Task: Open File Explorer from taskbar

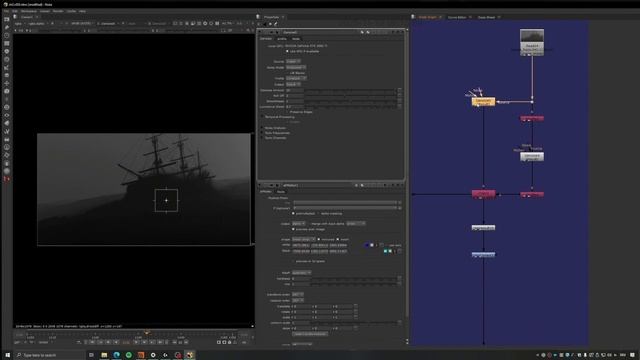Action: (104, 355)
